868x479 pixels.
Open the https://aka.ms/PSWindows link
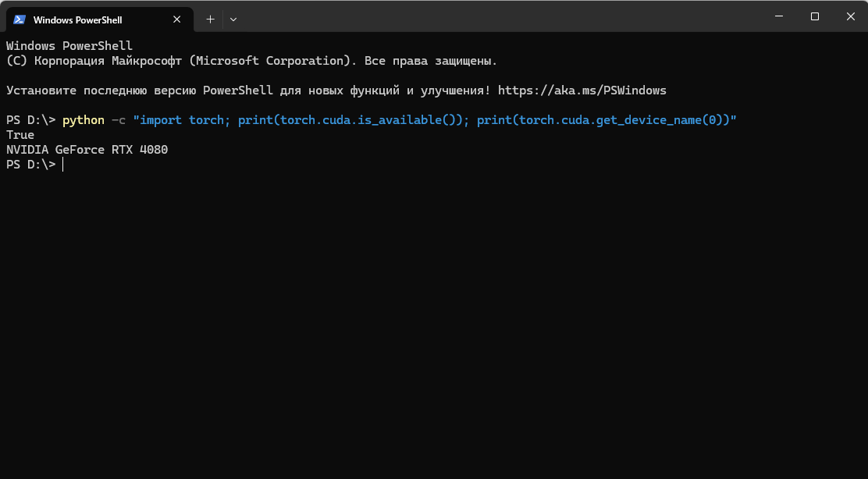coord(582,90)
